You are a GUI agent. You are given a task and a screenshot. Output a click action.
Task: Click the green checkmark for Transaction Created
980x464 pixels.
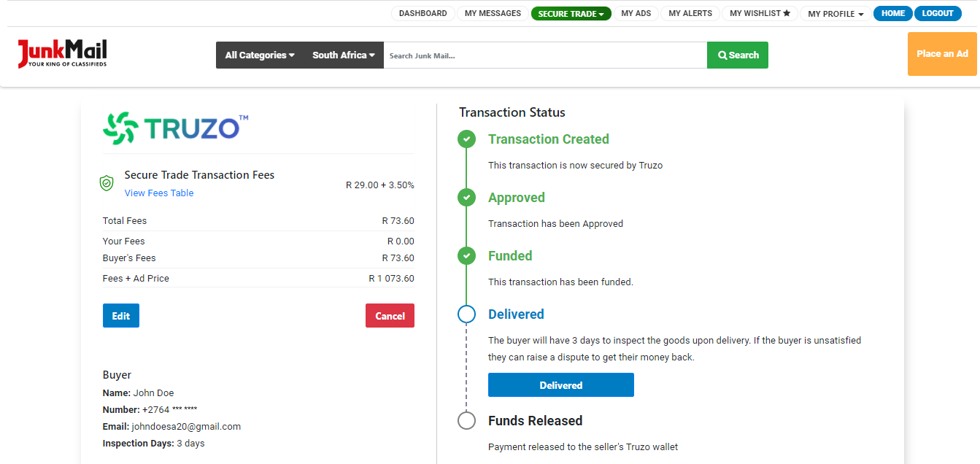466,139
